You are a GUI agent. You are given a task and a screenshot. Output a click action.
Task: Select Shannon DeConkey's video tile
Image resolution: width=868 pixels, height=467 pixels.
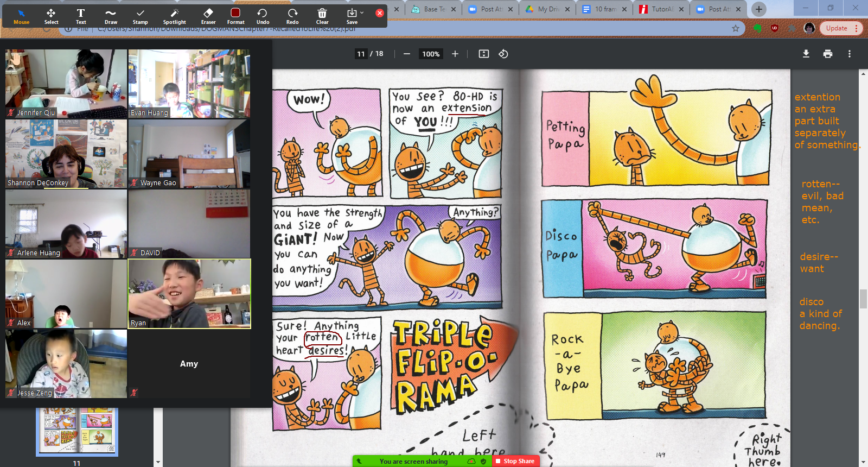click(66, 154)
